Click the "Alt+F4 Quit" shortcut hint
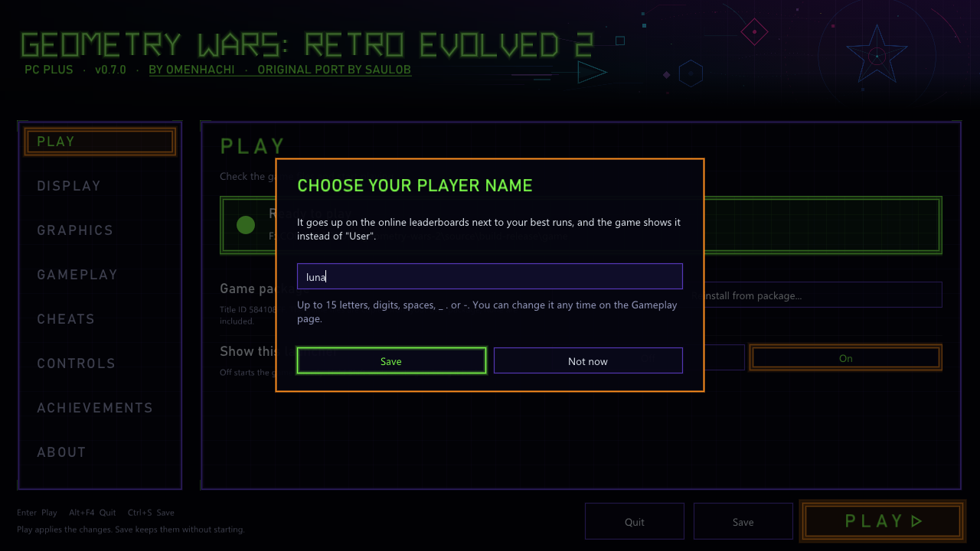 [x=92, y=513]
